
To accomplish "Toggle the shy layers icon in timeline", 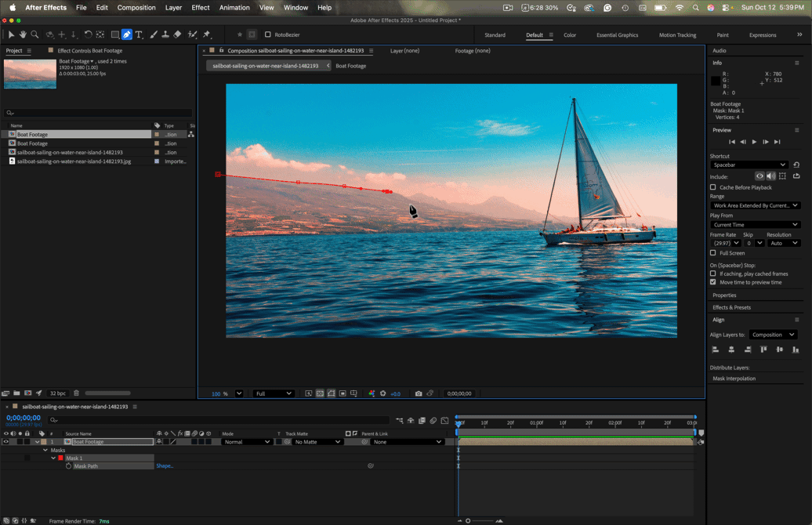I will tap(411, 421).
